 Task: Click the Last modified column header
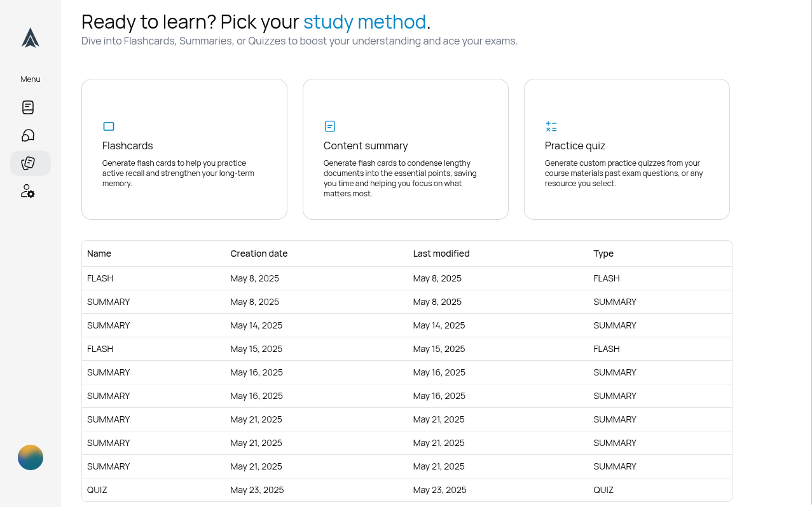tap(441, 253)
